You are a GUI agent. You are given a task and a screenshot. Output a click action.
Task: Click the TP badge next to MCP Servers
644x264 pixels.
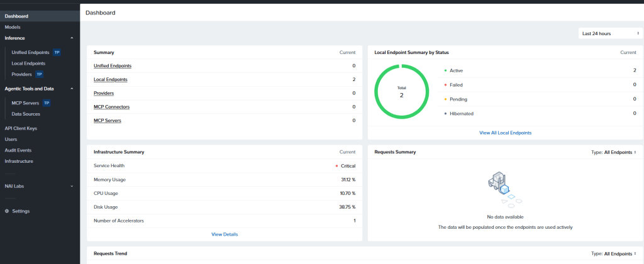click(47, 102)
